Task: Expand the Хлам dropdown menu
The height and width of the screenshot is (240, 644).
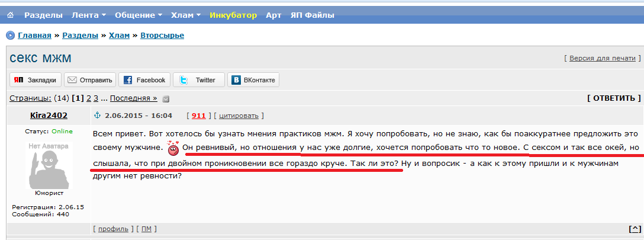Action: point(186,15)
